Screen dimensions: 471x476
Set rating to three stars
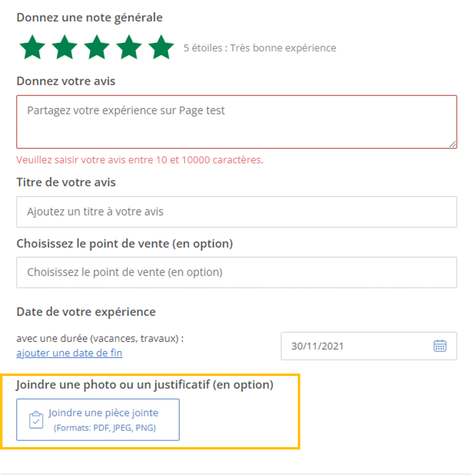(x=97, y=47)
